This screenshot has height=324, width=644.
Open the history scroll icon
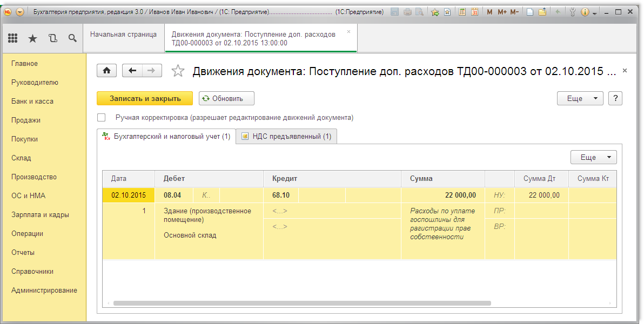pyautogui.click(x=52, y=38)
